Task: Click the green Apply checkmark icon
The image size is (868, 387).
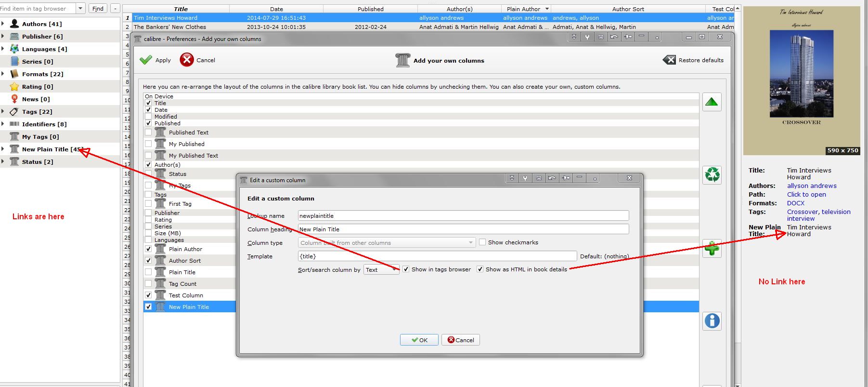Action: pyautogui.click(x=145, y=60)
